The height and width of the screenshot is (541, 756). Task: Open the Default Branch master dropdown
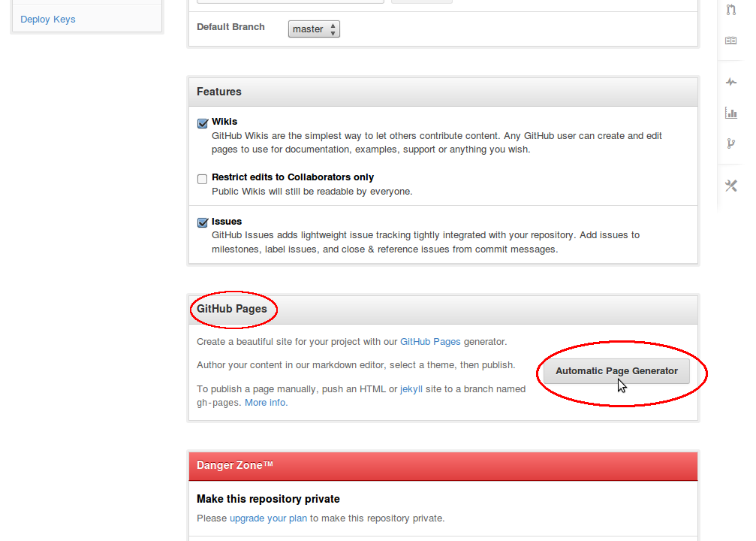[314, 29]
